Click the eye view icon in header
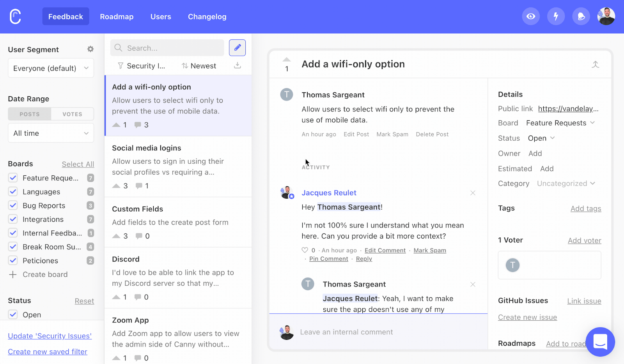 pyautogui.click(x=531, y=16)
